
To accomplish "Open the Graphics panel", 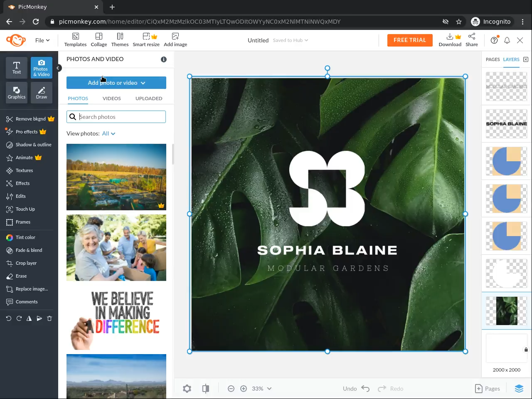I will click(17, 92).
